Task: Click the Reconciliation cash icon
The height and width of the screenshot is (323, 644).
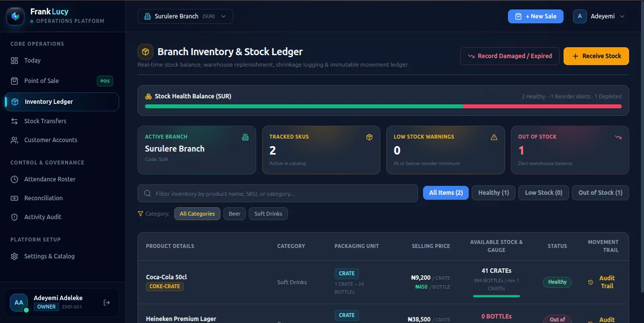Action: 14,198
